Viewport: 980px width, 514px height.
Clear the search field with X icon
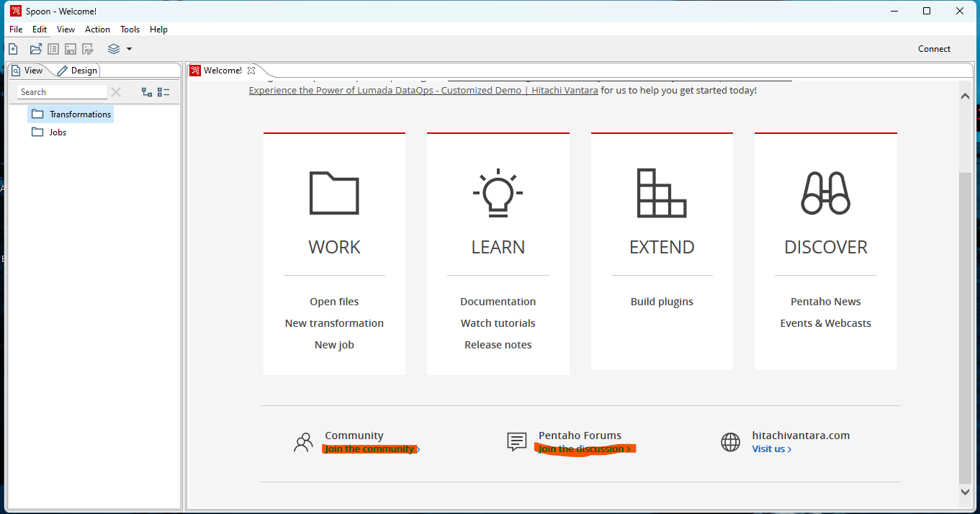(116, 92)
